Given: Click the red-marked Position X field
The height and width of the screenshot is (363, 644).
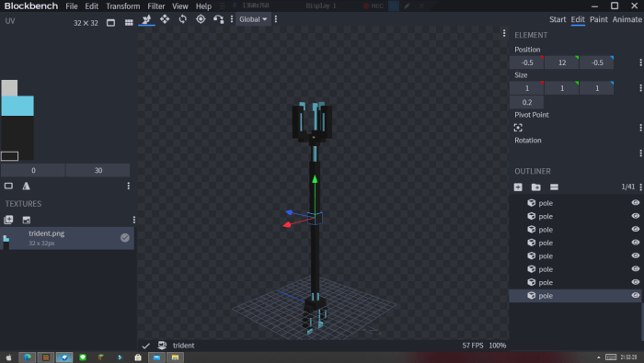Looking at the screenshot, I should pos(527,62).
